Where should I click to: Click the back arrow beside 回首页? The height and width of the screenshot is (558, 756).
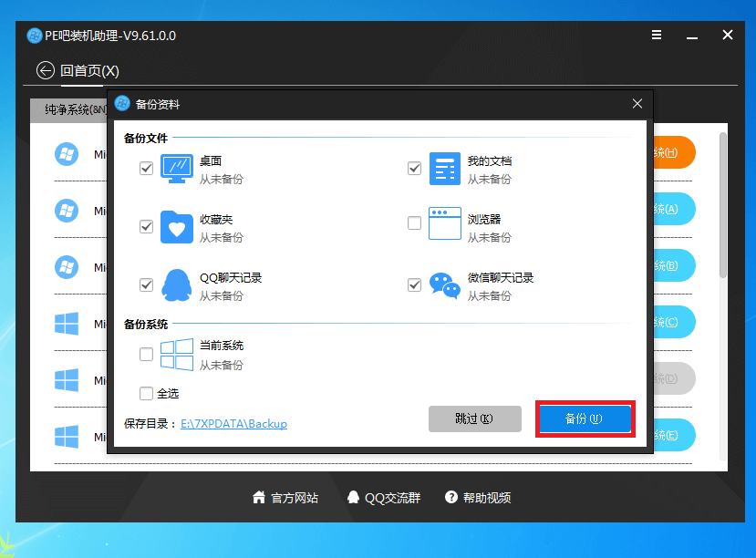tap(45, 70)
